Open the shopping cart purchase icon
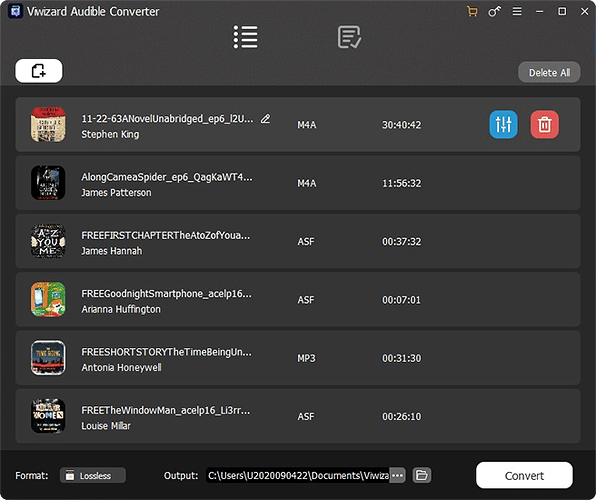The image size is (596, 500). [x=472, y=11]
